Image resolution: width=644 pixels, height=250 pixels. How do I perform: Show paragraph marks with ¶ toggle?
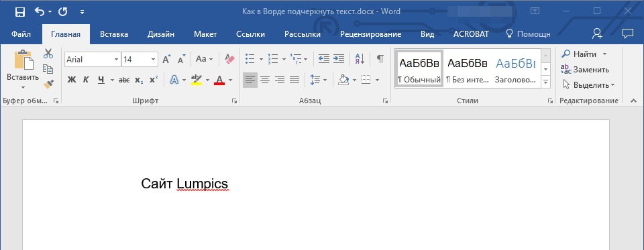380,59
